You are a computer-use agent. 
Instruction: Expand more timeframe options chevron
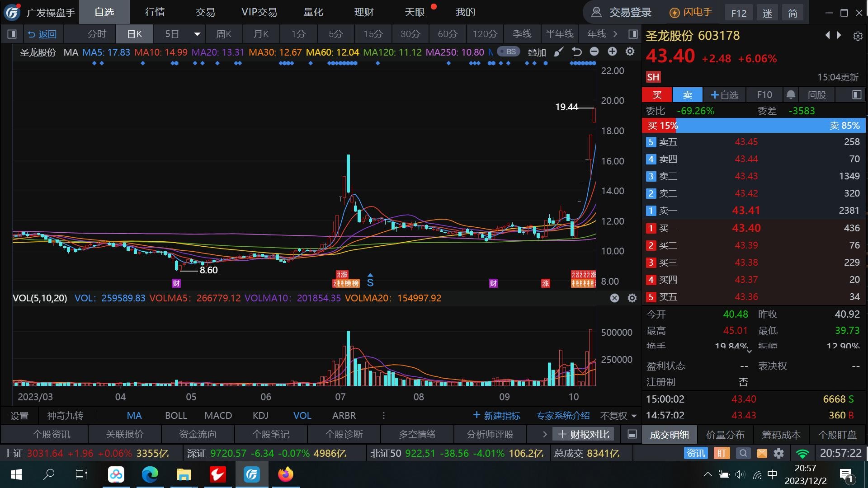click(615, 34)
